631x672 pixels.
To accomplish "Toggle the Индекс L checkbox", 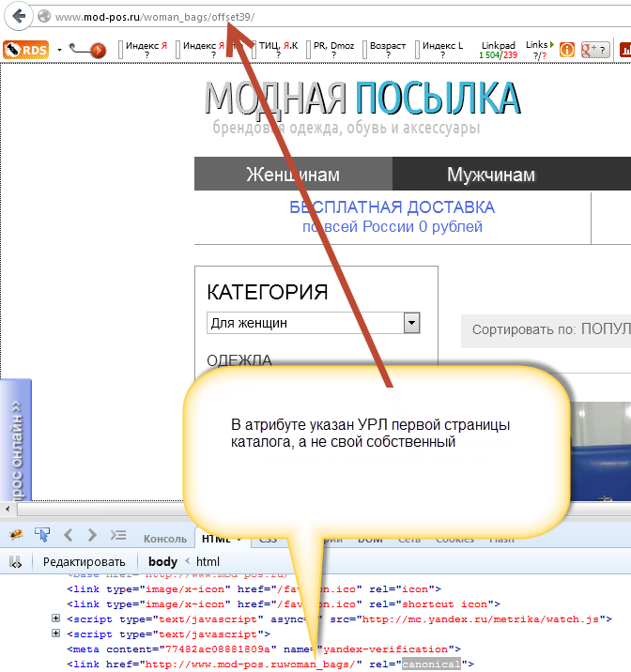I will [418, 50].
